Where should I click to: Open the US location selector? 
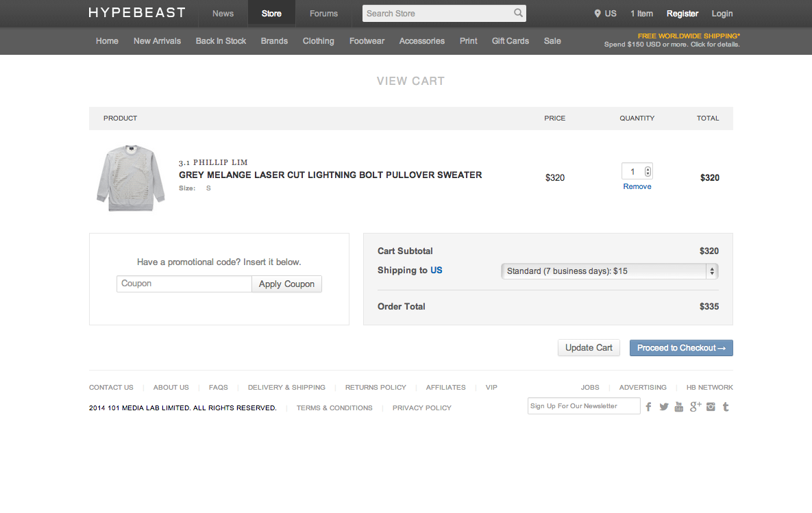point(605,14)
